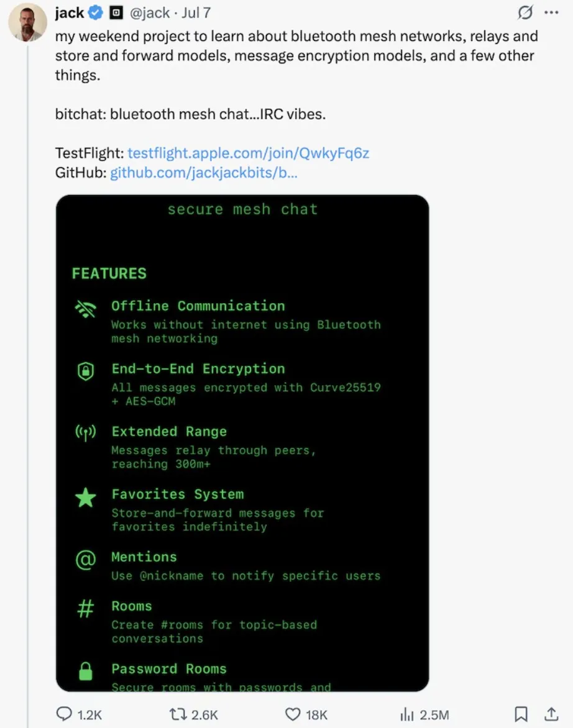Repost using the 2.6K retweet icon

point(178,714)
